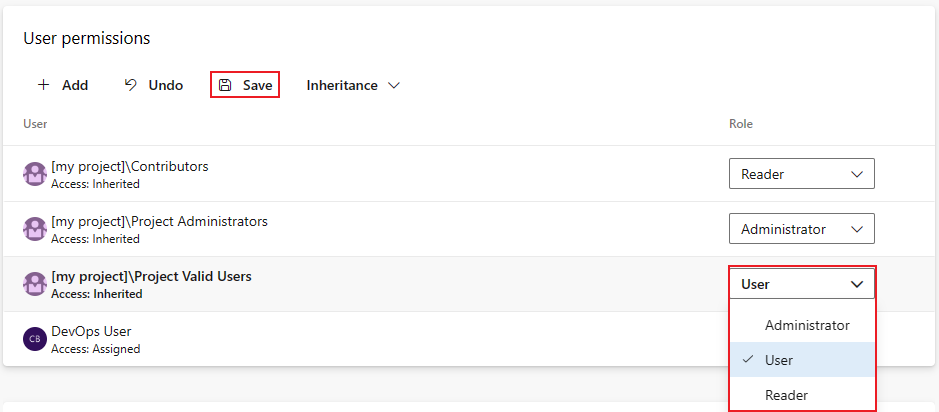Collapse the User role dropdown for Valid Users
Screen dimensions: 939x412
click(x=801, y=284)
